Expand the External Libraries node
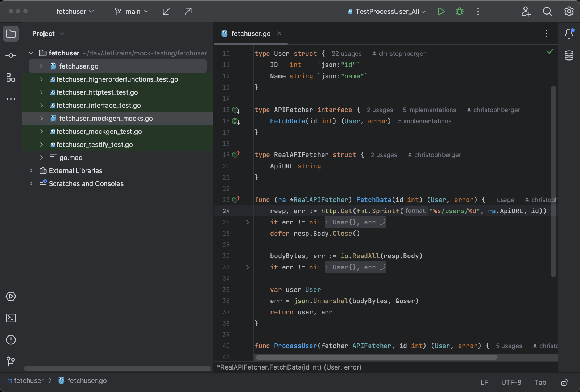580x392 pixels. pos(31,171)
